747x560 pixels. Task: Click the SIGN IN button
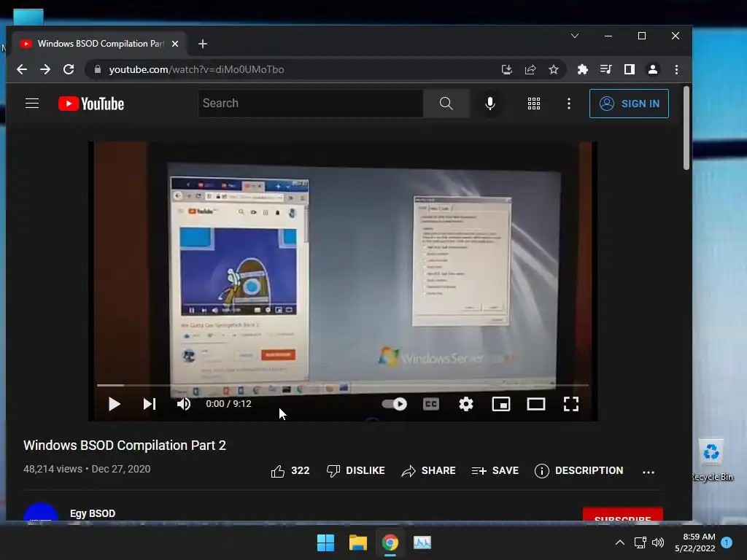point(629,104)
